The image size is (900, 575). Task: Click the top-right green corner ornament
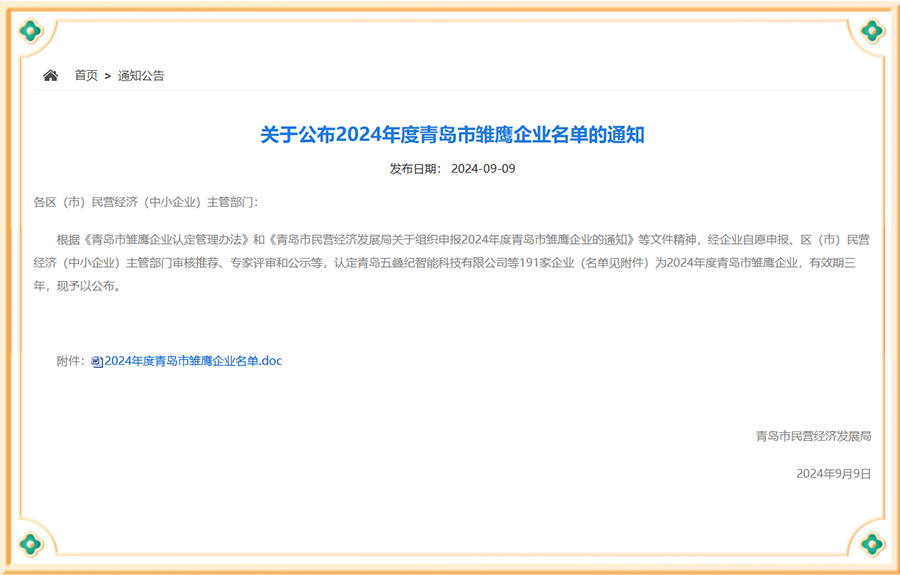[871, 31]
